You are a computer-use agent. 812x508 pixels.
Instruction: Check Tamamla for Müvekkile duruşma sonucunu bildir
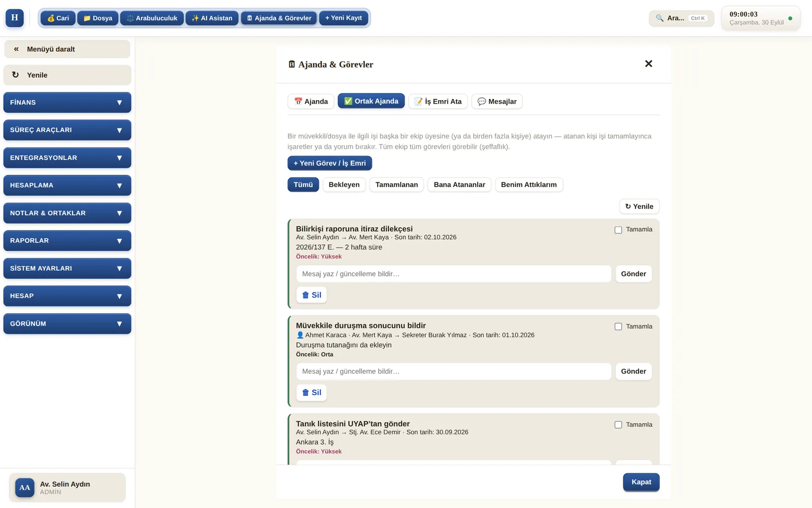tap(618, 327)
